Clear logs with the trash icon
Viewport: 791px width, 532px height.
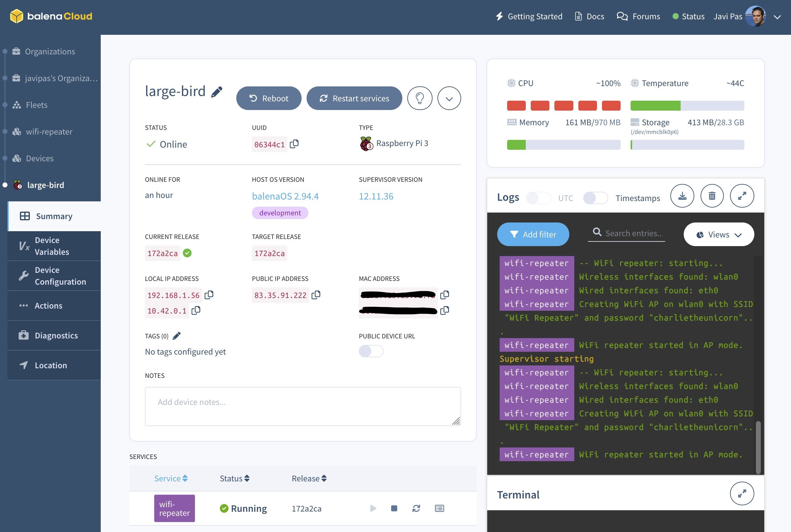[712, 196]
